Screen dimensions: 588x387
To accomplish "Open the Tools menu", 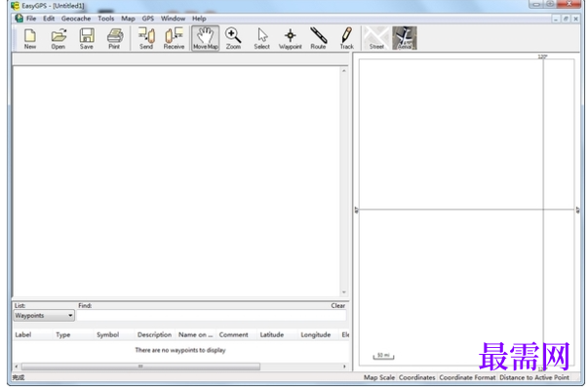I will point(106,19).
